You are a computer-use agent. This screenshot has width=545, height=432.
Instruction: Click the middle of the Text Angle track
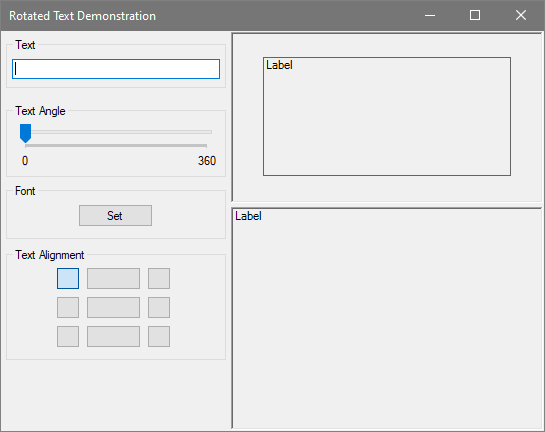pyautogui.click(x=119, y=132)
